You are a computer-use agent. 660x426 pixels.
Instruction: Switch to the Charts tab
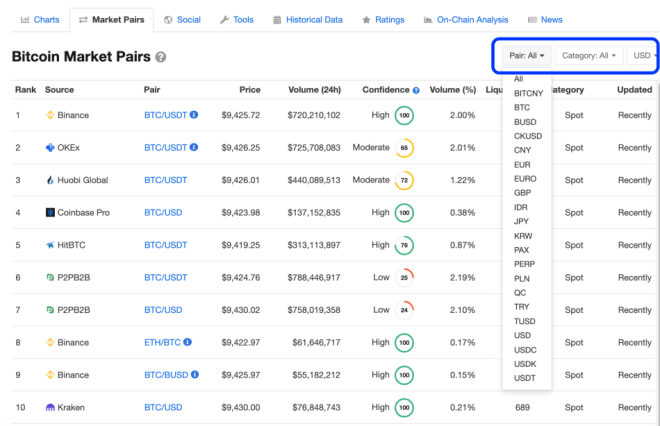coord(40,19)
